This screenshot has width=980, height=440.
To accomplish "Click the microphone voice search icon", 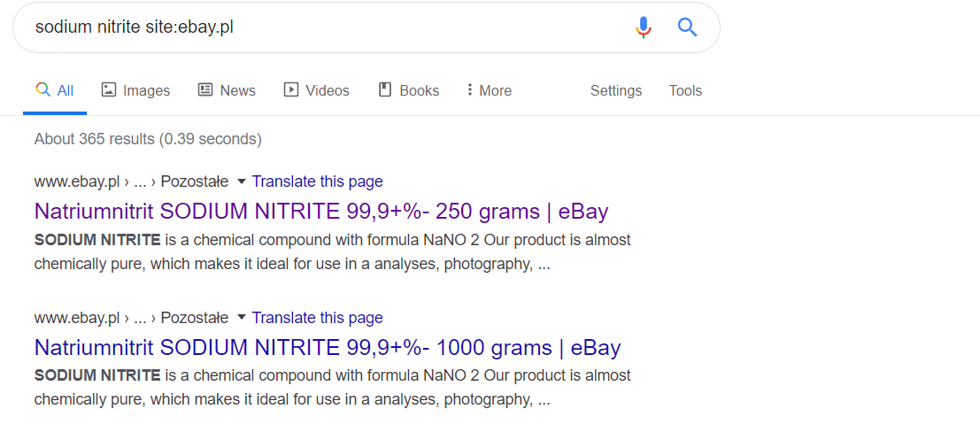I will coord(643,27).
